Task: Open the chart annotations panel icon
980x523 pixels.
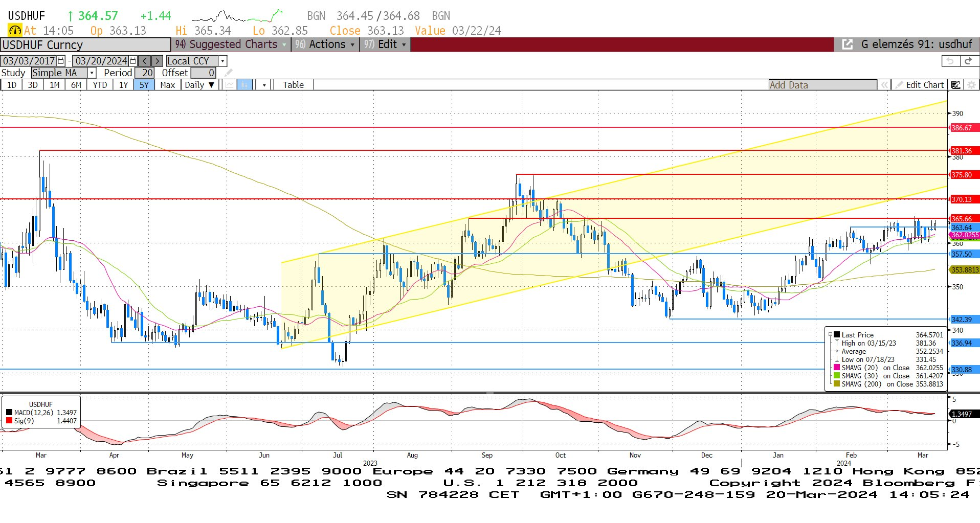Action: click(955, 85)
